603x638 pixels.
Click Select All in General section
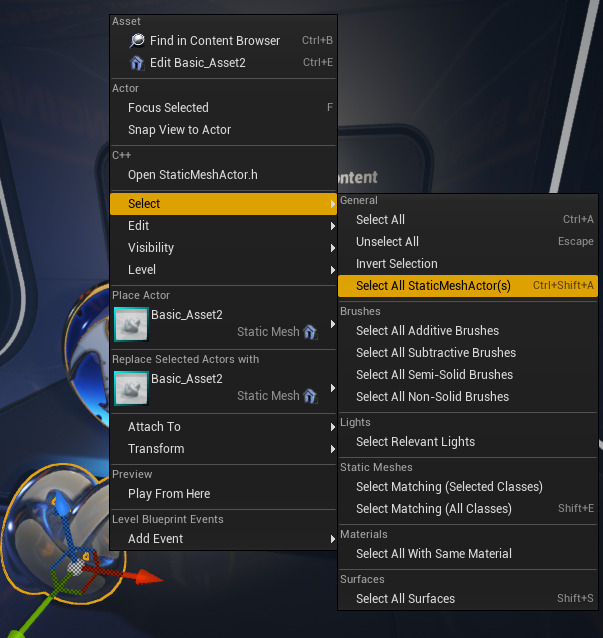[468, 220]
